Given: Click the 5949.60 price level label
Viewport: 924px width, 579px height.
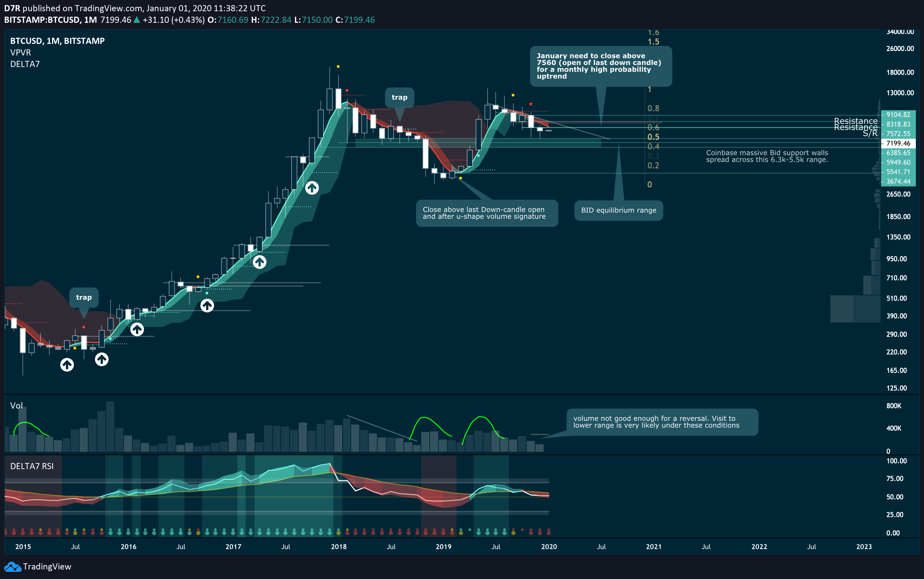Looking at the screenshot, I should (898, 163).
